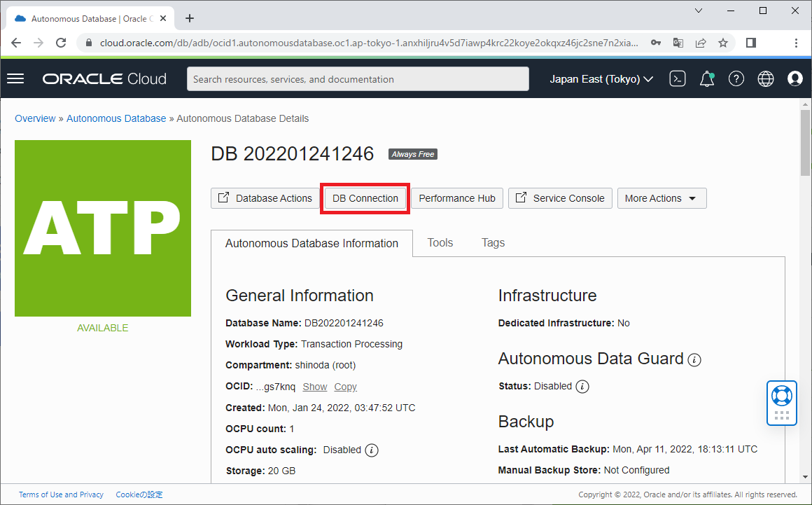The width and height of the screenshot is (812, 505).
Task: Click the browser forward arrow
Action: (x=38, y=43)
